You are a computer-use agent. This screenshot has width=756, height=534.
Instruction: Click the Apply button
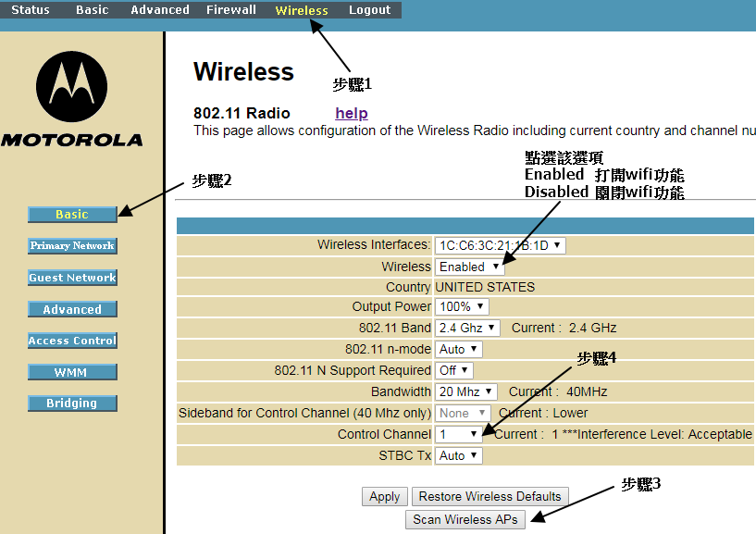click(x=384, y=497)
